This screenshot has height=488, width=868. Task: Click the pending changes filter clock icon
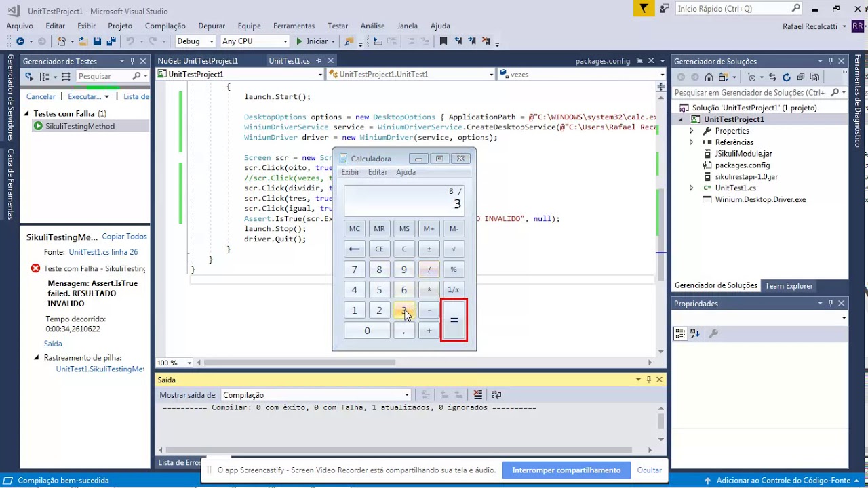point(751,77)
